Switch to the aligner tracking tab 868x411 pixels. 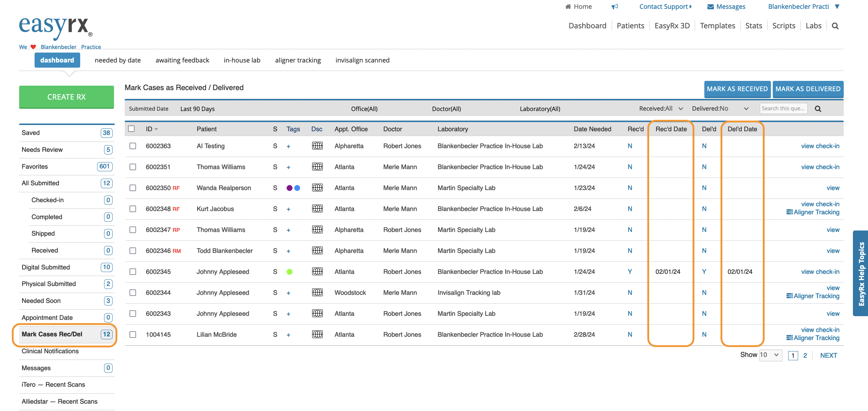point(298,60)
